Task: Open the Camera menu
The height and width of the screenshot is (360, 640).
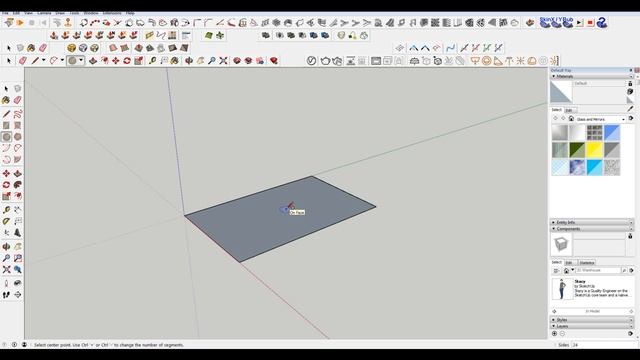Action: coord(44,13)
